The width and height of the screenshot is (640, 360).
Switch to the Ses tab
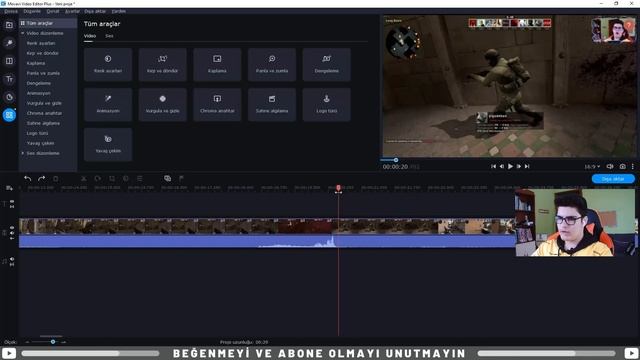[109, 36]
